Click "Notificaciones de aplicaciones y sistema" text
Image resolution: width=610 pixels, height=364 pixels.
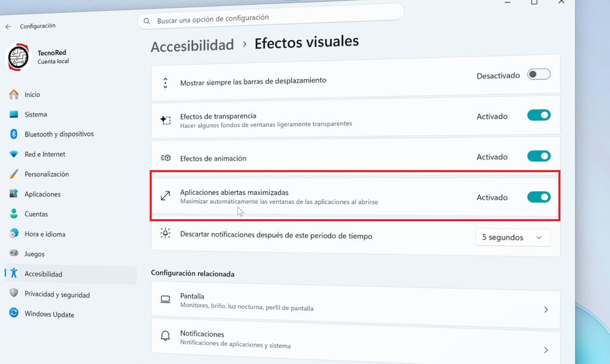pos(235,344)
